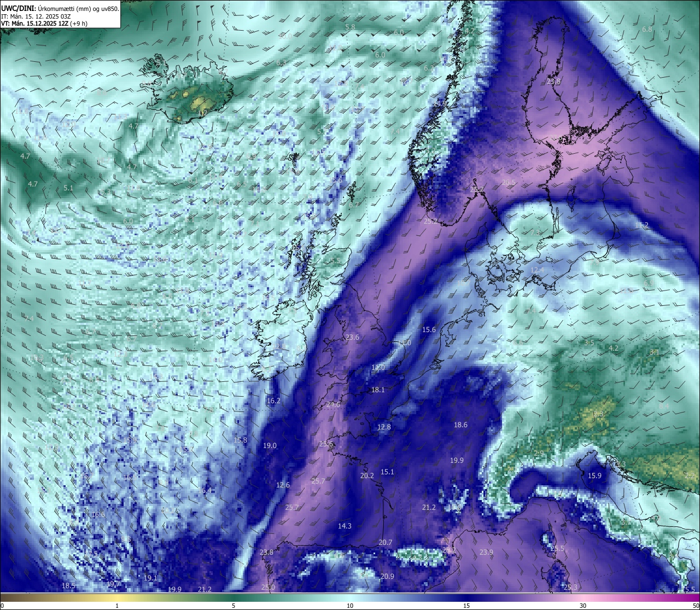
Task: Click the 0 tick on the color scale
Action: point(2,606)
